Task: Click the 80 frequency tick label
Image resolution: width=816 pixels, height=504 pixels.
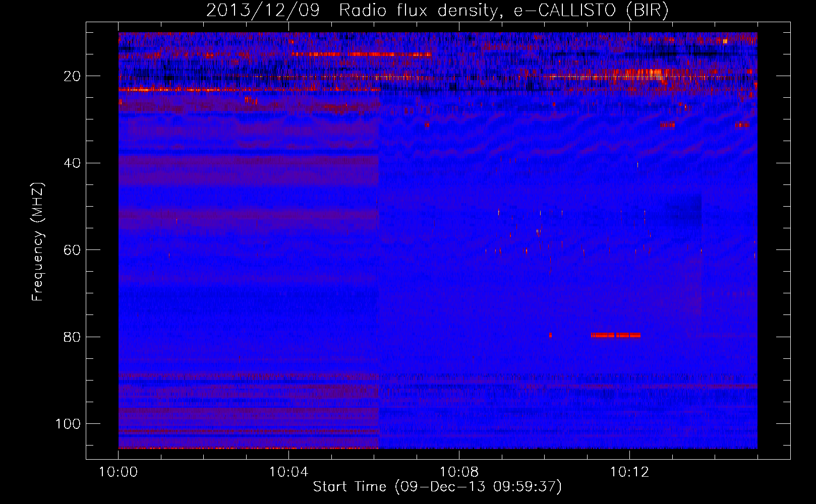Action: pos(73,337)
